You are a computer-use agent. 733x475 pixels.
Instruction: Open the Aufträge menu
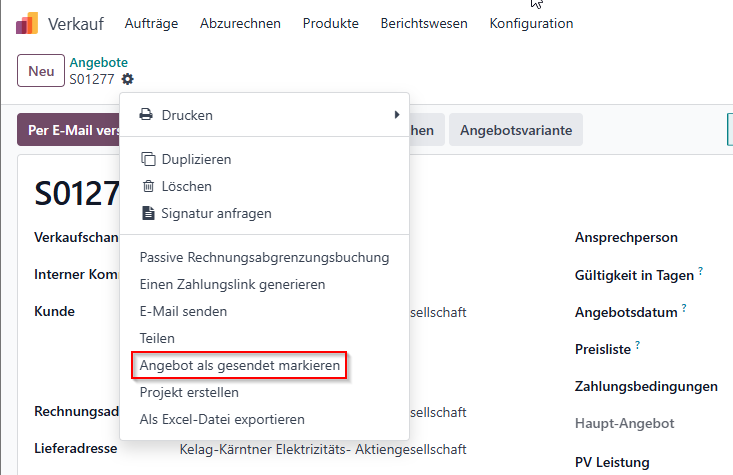pyautogui.click(x=151, y=23)
